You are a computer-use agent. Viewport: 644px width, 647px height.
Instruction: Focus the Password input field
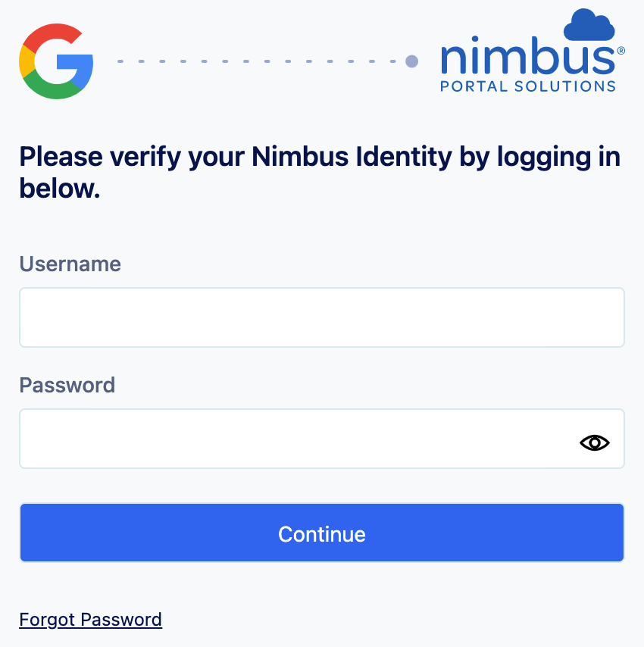[x=295, y=439]
